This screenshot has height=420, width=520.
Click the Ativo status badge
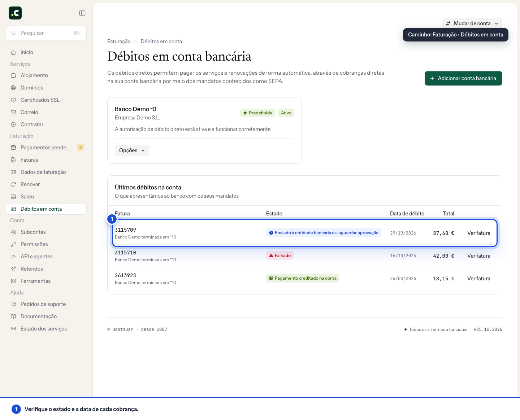click(286, 113)
